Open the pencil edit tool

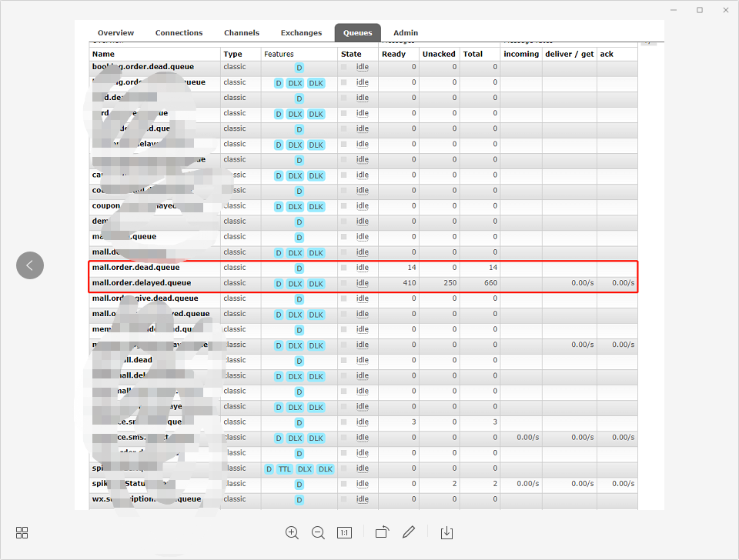(x=409, y=532)
